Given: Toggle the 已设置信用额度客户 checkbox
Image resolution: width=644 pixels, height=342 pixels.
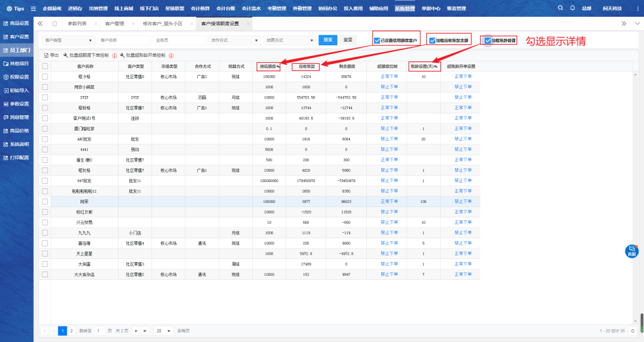Looking at the screenshot, I should [x=377, y=41].
